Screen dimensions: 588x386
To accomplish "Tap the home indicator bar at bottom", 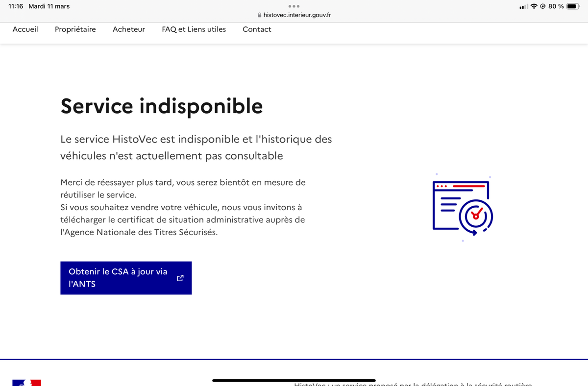I will tap(294, 380).
